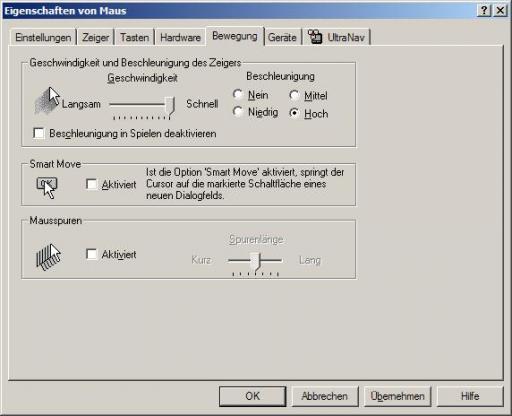Enable Beschleunigung in Spielen deaktivieren checkbox
512x416 pixels.
(39, 133)
